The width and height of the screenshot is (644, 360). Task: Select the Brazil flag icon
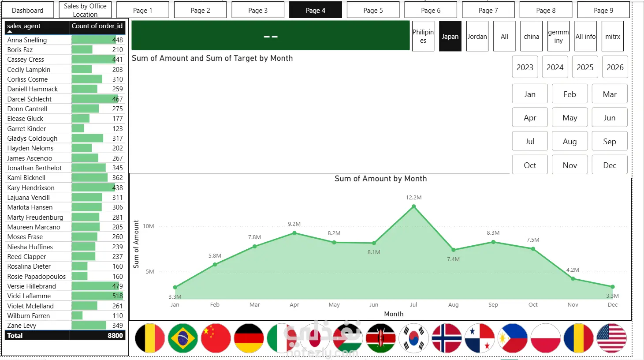pyautogui.click(x=183, y=338)
